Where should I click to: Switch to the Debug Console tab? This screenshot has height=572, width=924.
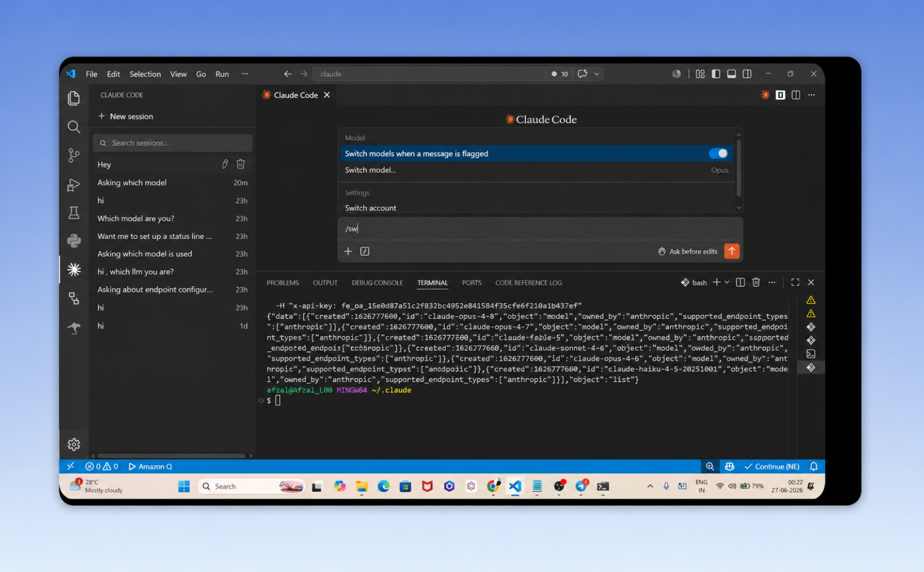click(377, 283)
